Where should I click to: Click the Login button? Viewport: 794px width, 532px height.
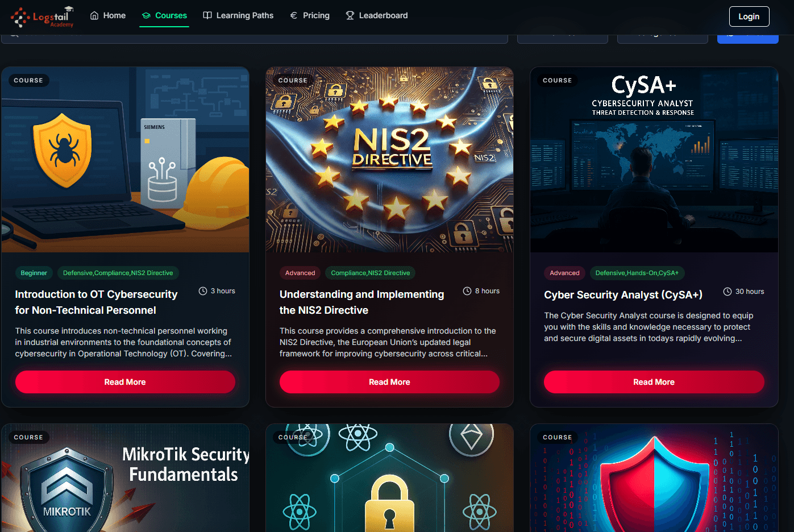pyautogui.click(x=749, y=16)
